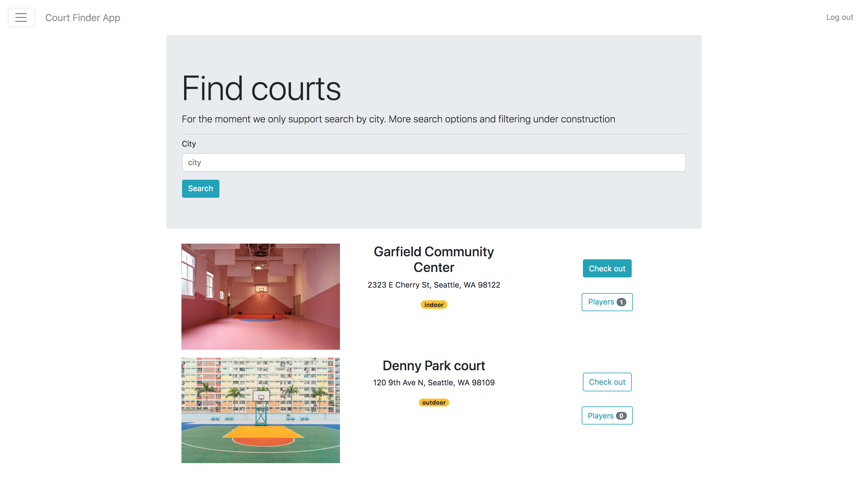Click the search-by-city description text
868x480 pixels.
(x=398, y=119)
